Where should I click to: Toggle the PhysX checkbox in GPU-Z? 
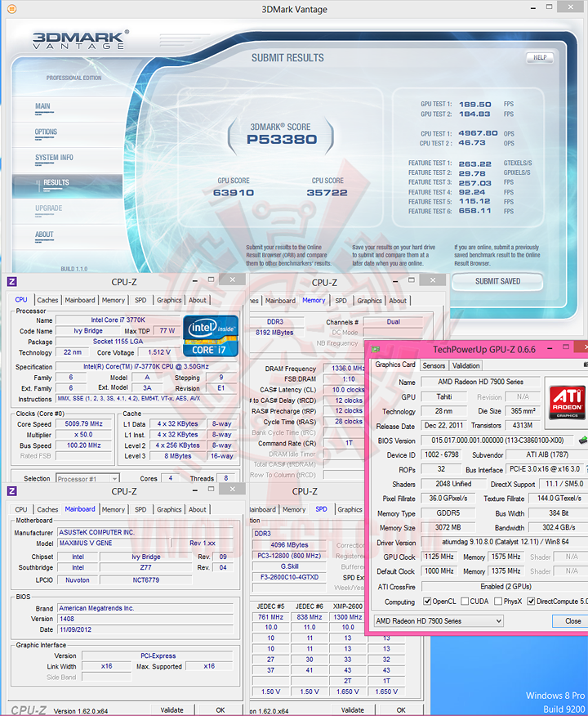(x=498, y=602)
